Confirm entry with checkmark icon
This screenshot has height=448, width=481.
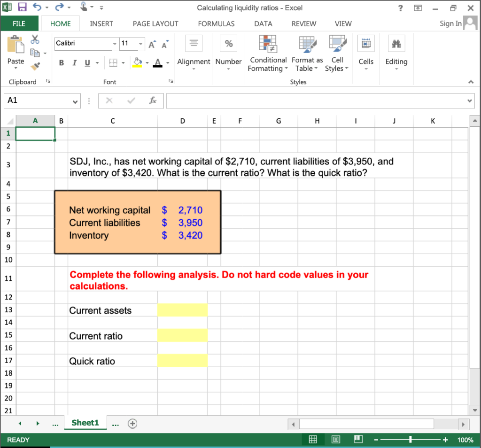point(131,100)
